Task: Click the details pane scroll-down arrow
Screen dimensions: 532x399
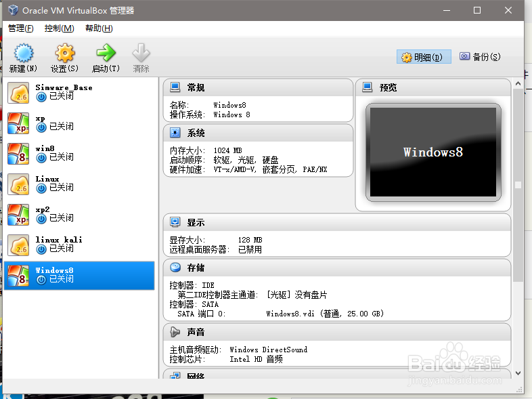Action: (518, 373)
